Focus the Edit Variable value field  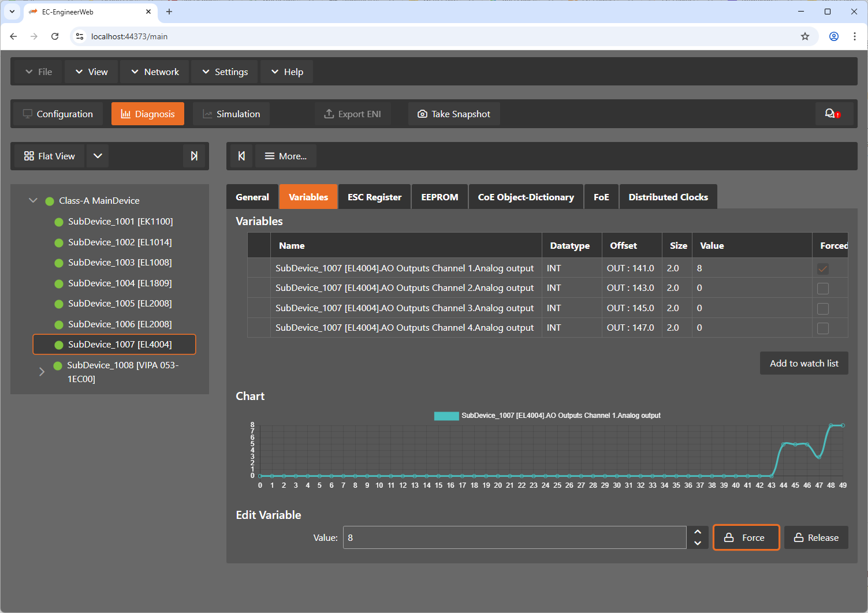pyautogui.click(x=515, y=537)
